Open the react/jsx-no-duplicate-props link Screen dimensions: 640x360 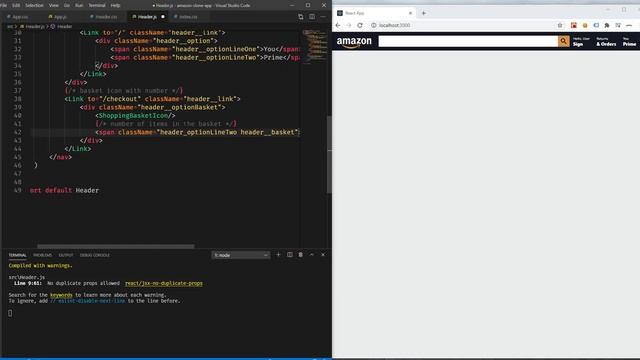164,283
